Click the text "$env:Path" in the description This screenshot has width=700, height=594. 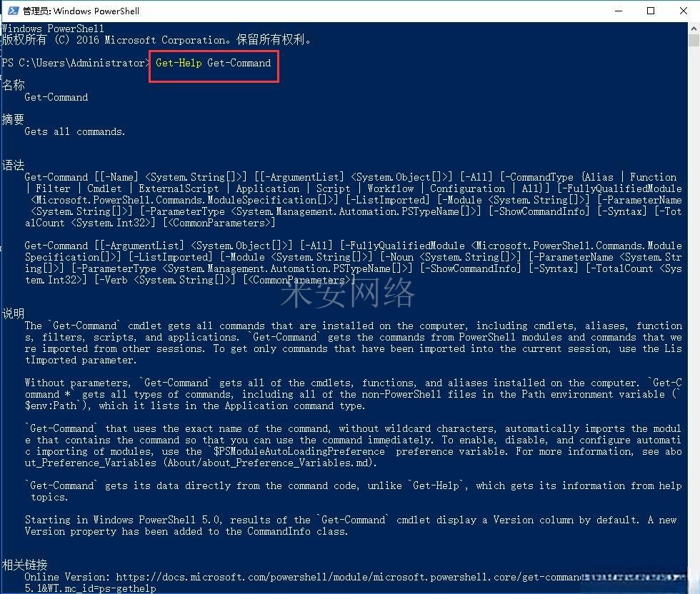pyautogui.click(x=51, y=406)
